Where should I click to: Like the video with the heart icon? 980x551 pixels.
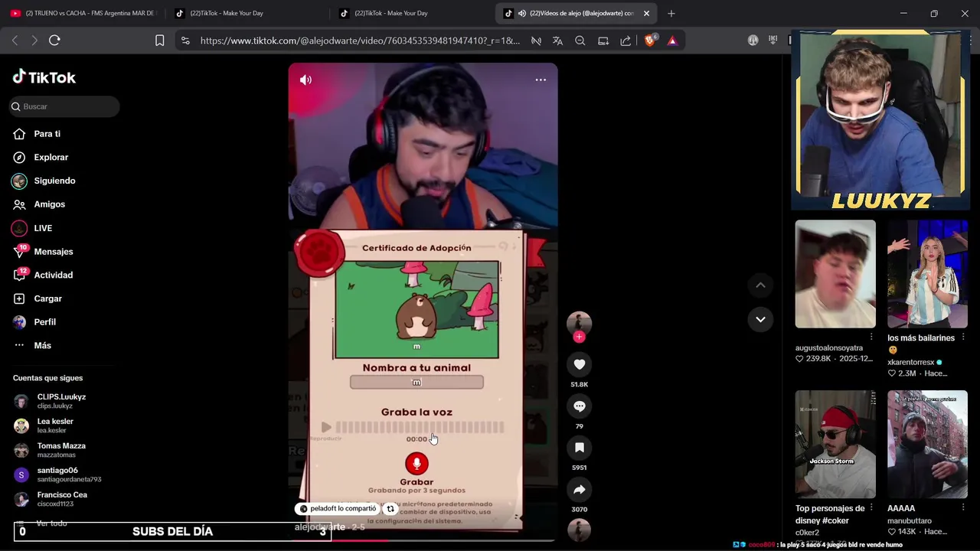[x=580, y=364]
